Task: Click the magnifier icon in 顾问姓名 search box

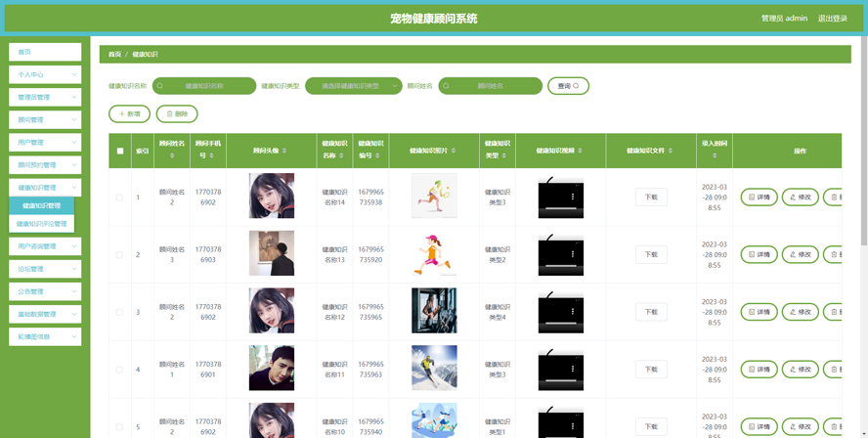Action: [x=446, y=86]
